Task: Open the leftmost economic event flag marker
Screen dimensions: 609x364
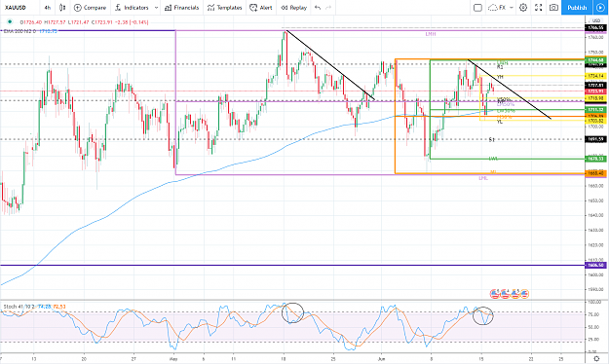Action: pyautogui.click(x=494, y=294)
